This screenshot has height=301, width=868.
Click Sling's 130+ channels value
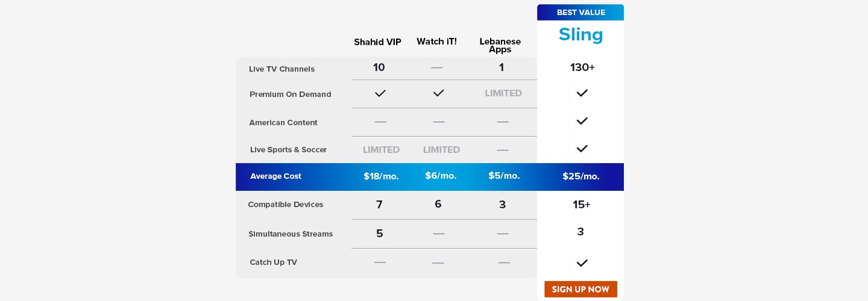582,67
